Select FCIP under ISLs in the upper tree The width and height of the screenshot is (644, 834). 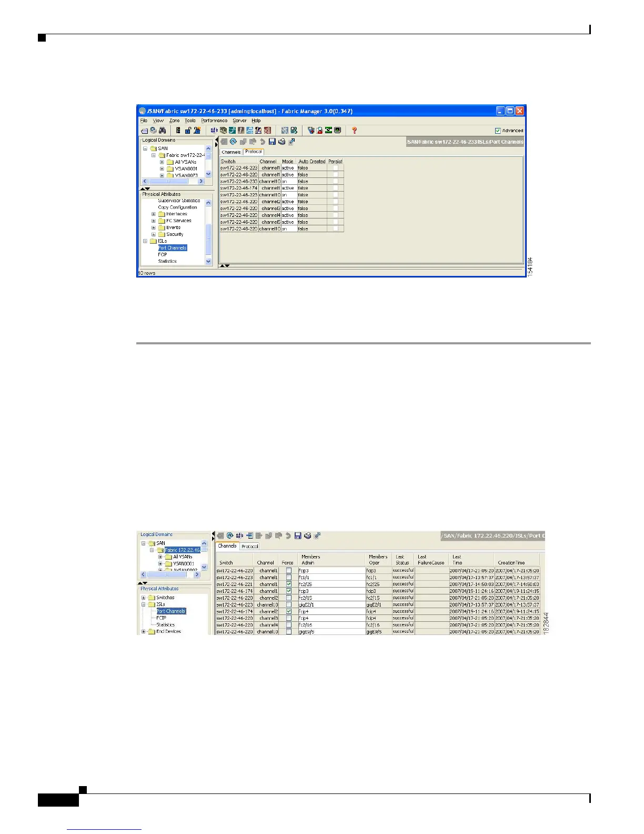pyautogui.click(x=163, y=255)
